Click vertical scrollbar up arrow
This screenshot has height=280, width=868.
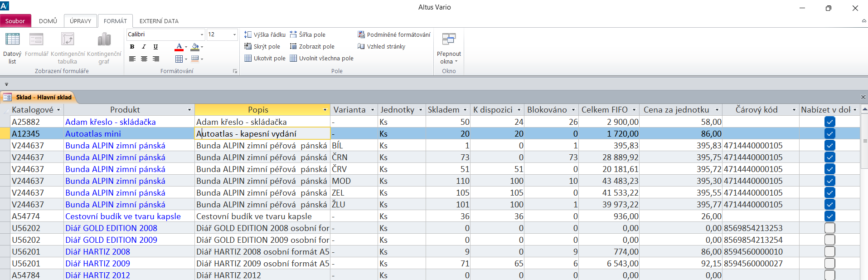864,110
